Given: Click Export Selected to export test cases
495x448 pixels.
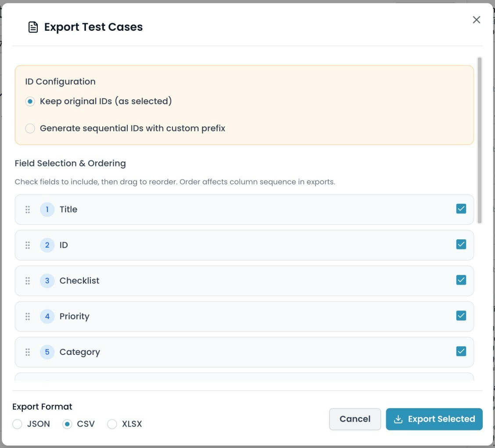Looking at the screenshot, I should click(x=434, y=419).
